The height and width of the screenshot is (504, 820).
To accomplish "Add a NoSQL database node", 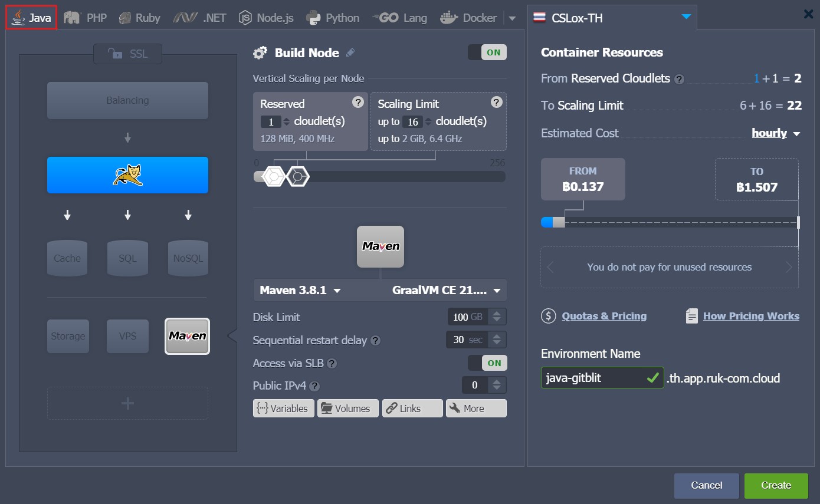I will coord(188,258).
